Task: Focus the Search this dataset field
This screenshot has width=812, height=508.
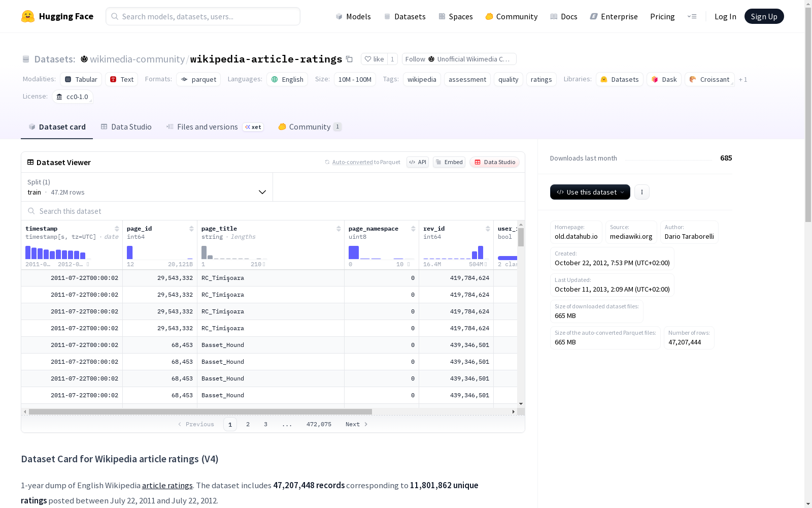Action: tap(273, 211)
